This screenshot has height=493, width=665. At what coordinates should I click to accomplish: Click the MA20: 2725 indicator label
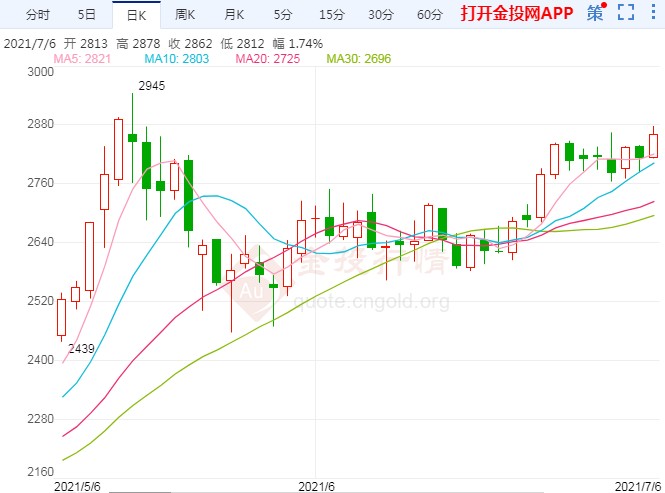coord(268,59)
